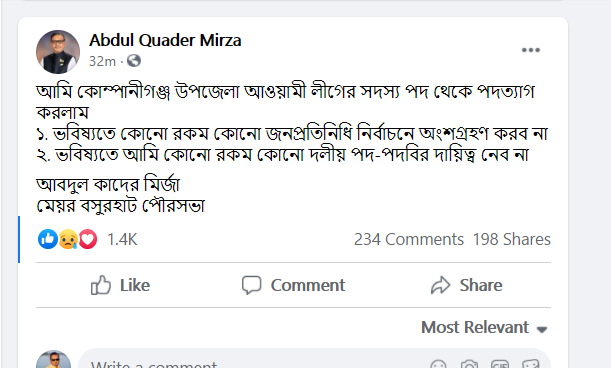Screen dimensions: 611x368
Task: Open the 32m post timestamp link
Action: point(102,61)
